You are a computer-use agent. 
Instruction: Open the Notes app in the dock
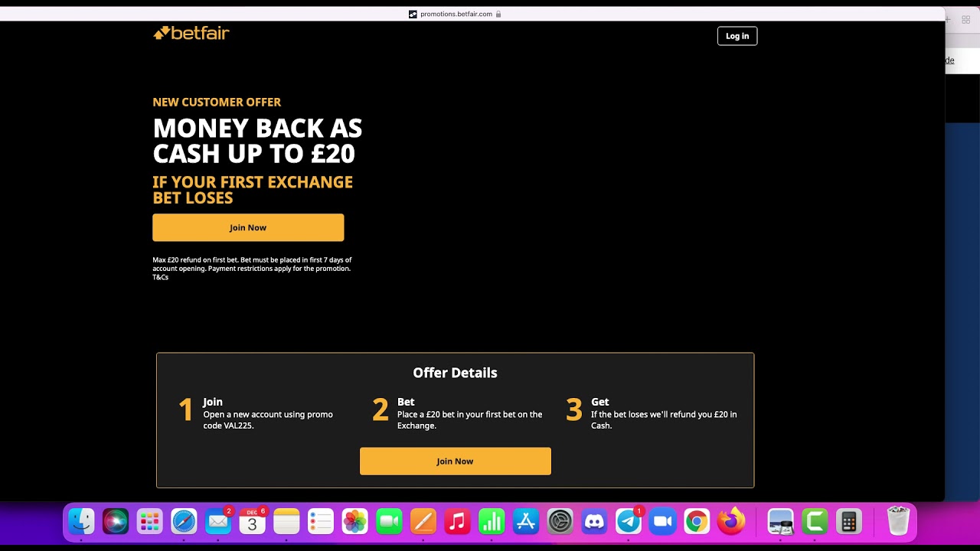click(286, 522)
